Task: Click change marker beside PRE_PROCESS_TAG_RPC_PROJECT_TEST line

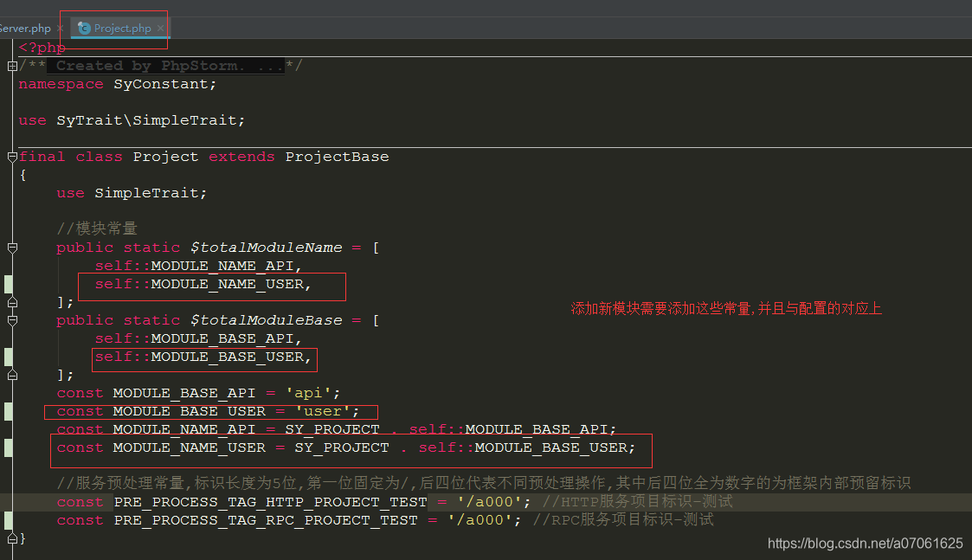Action: [x=8, y=521]
